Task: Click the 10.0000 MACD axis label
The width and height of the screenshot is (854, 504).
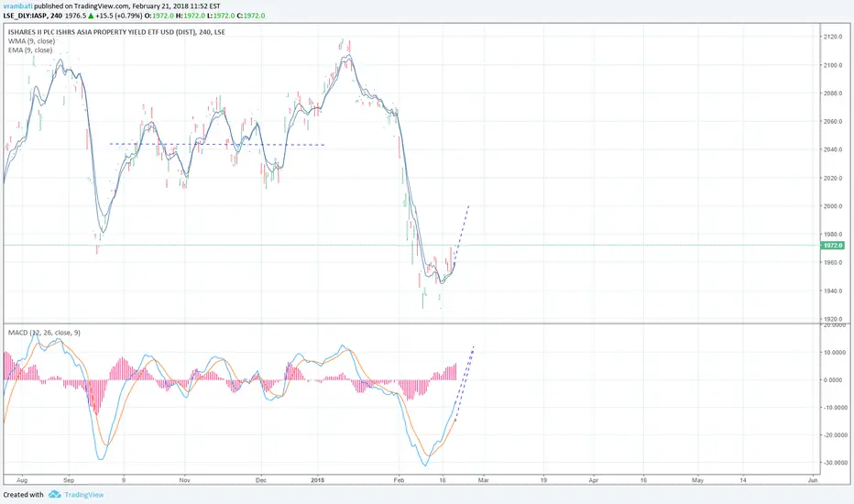Action: pos(835,353)
